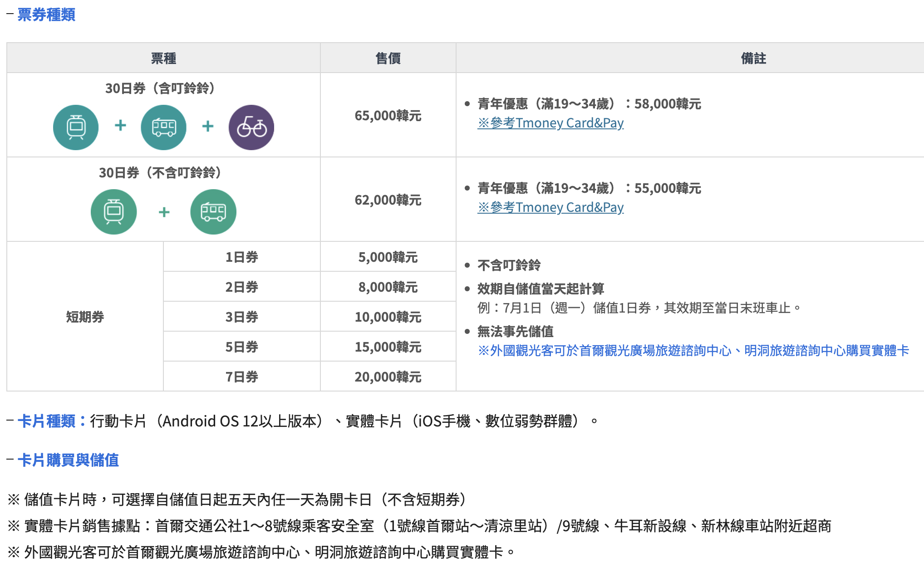The height and width of the screenshot is (563, 924).
Task: Click the plus sign before the bicycle icon
Action: 208,126
